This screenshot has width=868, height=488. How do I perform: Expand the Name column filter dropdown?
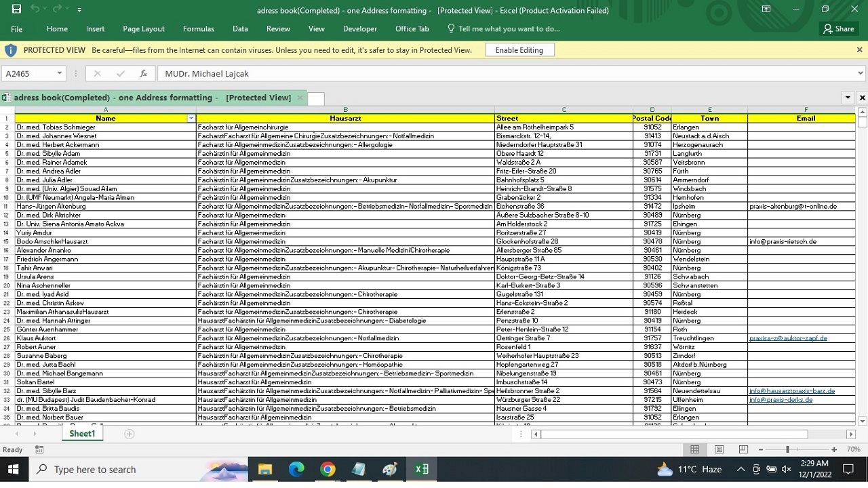(x=191, y=119)
